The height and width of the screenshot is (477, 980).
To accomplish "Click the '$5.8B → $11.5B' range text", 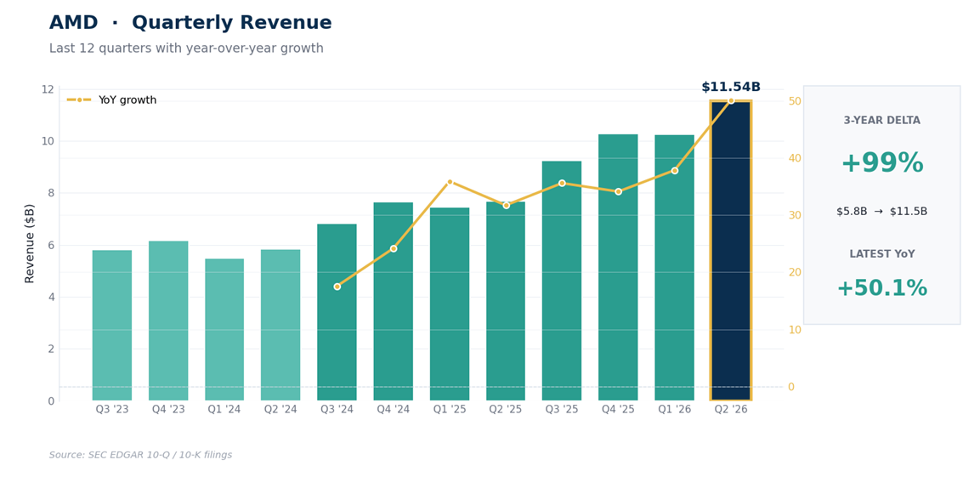I will pos(882,212).
